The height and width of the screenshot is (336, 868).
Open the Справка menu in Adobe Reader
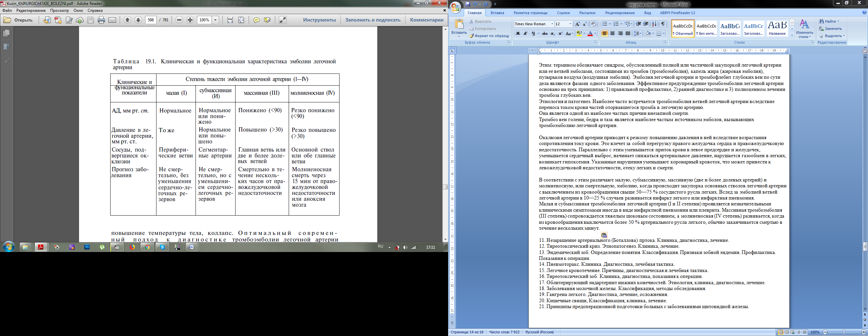coord(95,10)
